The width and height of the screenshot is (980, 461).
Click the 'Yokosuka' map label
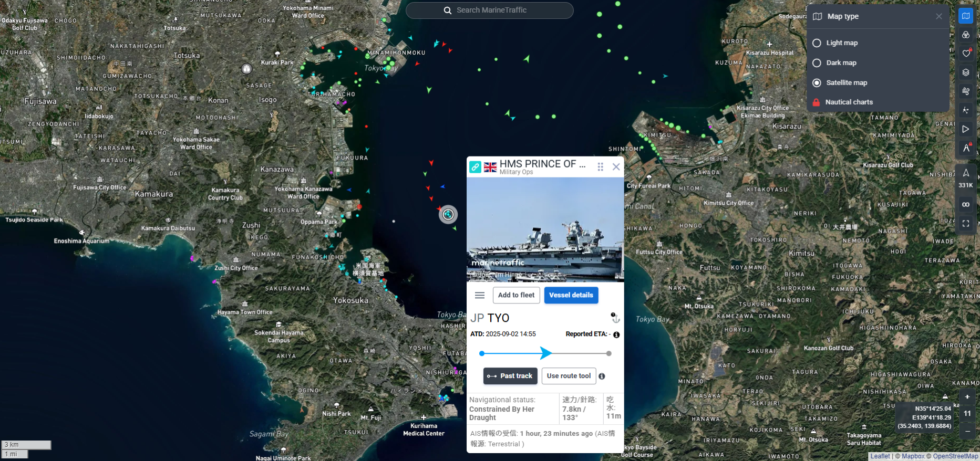point(350,300)
